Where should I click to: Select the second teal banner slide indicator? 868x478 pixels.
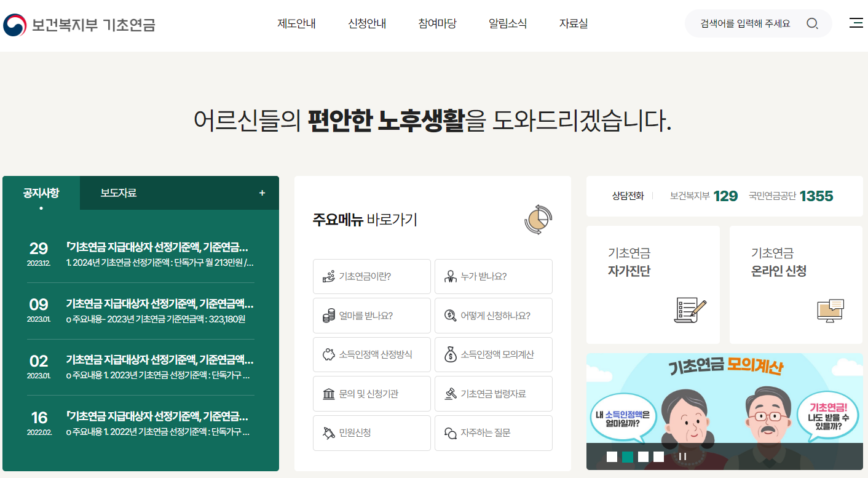point(628,456)
